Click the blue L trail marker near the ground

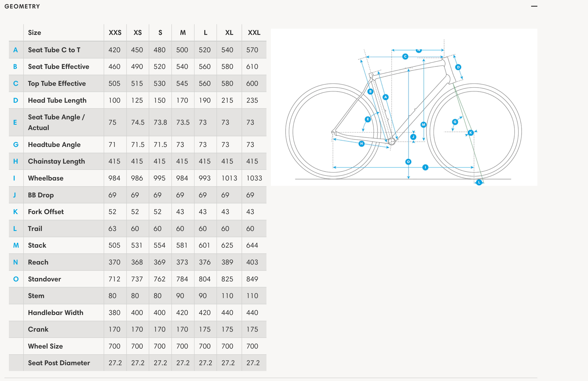coord(479,182)
